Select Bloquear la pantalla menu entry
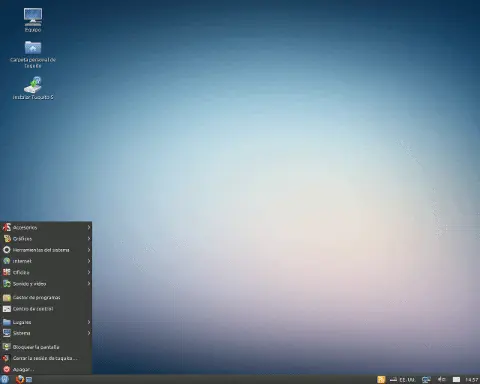Image resolution: width=480 pixels, height=384 pixels. click(x=46, y=347)
